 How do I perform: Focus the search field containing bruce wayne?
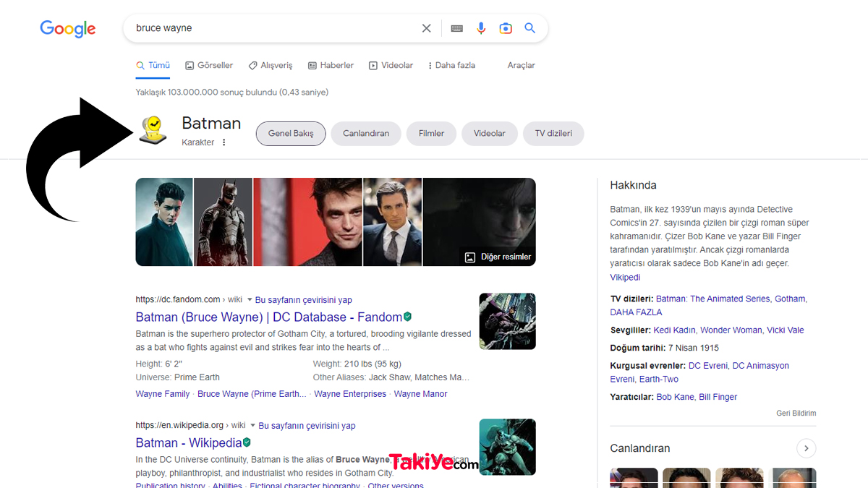[275, 28]
